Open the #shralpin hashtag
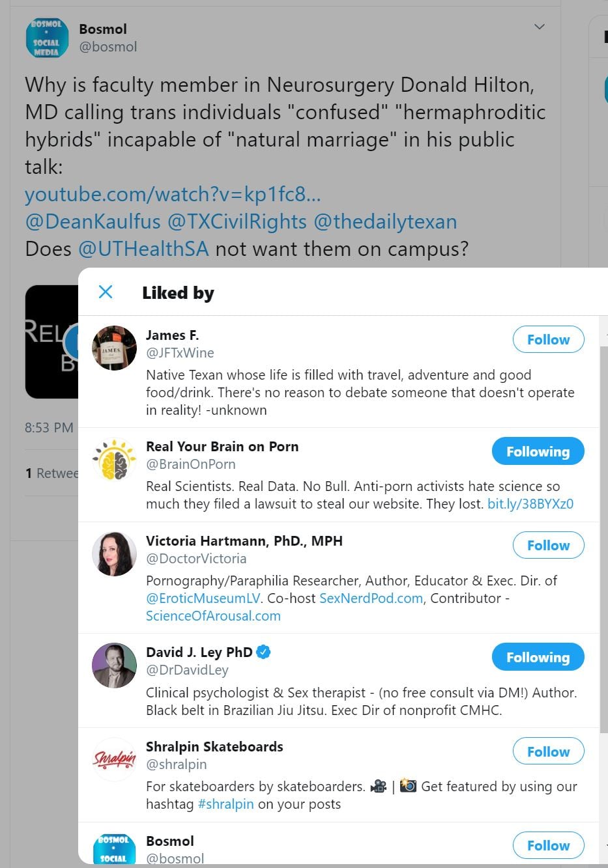This screenshot has height=868, width=608. tap(225, 804)
